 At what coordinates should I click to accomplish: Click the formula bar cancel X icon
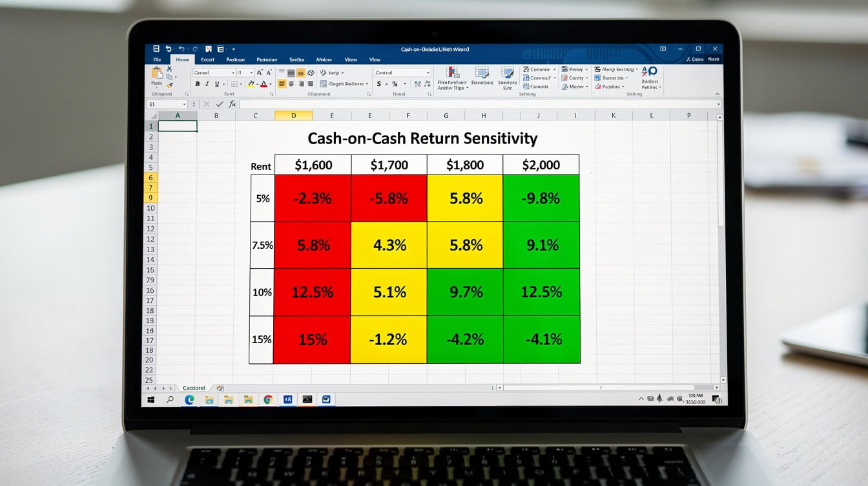click(x=207, y=104)
